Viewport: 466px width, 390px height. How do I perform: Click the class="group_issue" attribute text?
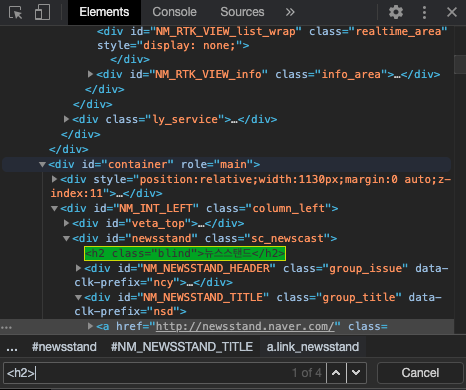click(x=346, y=268)
